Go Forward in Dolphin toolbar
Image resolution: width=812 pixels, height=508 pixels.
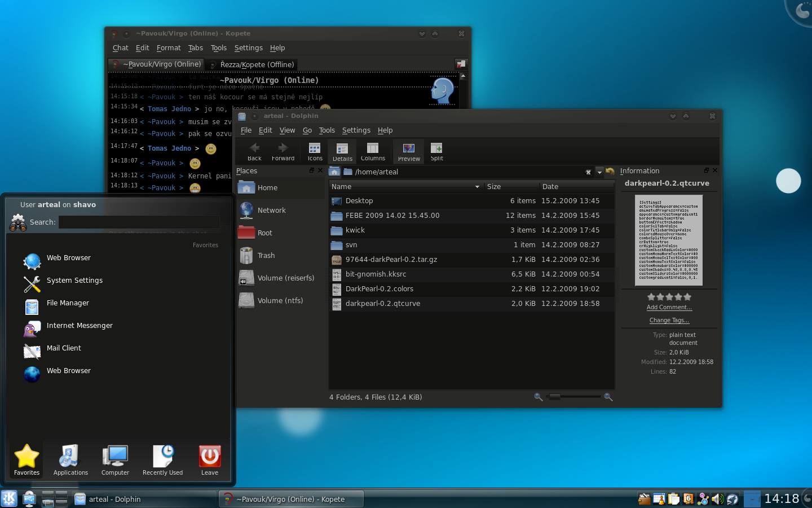[x=283, y=151]
